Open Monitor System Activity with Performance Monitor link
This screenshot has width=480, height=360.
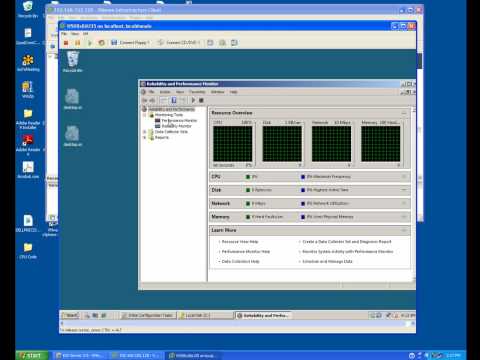pos(348,252)
